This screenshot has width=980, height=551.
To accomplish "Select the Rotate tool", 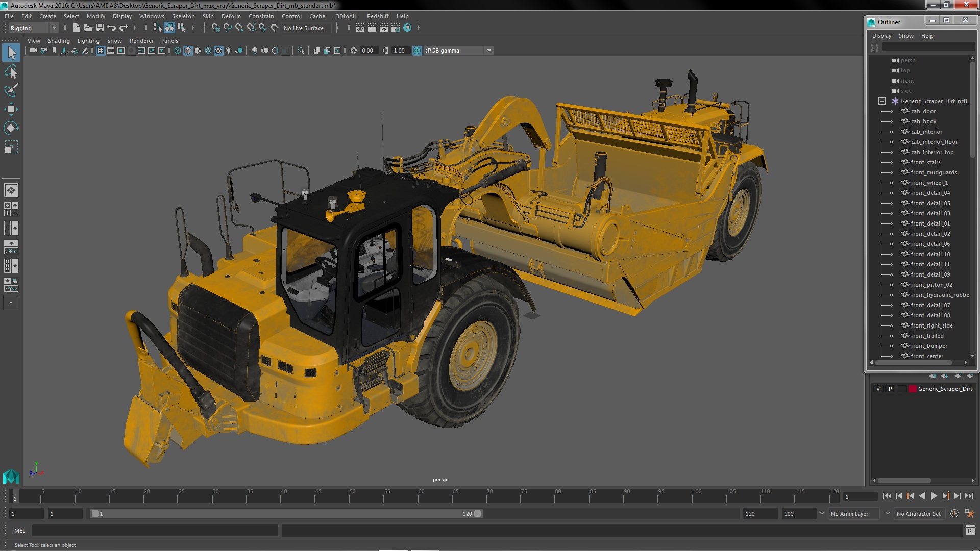I will pyautogui.click(x=11, y=128).
